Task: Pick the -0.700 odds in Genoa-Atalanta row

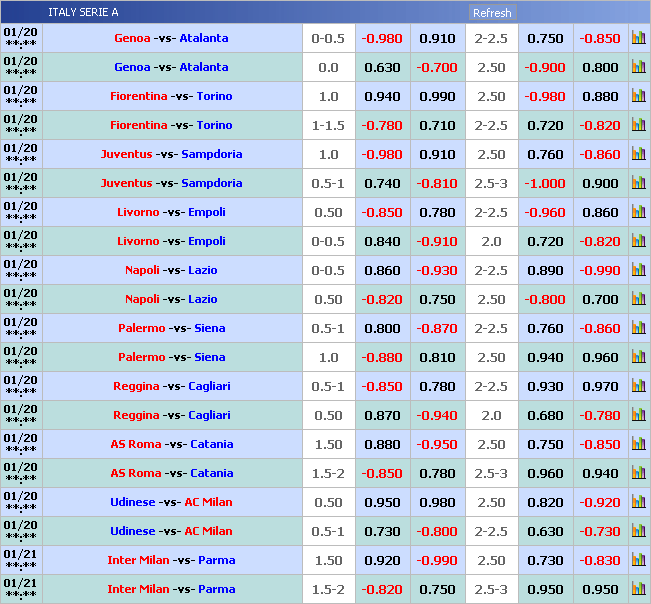Action: click(437, 68)
